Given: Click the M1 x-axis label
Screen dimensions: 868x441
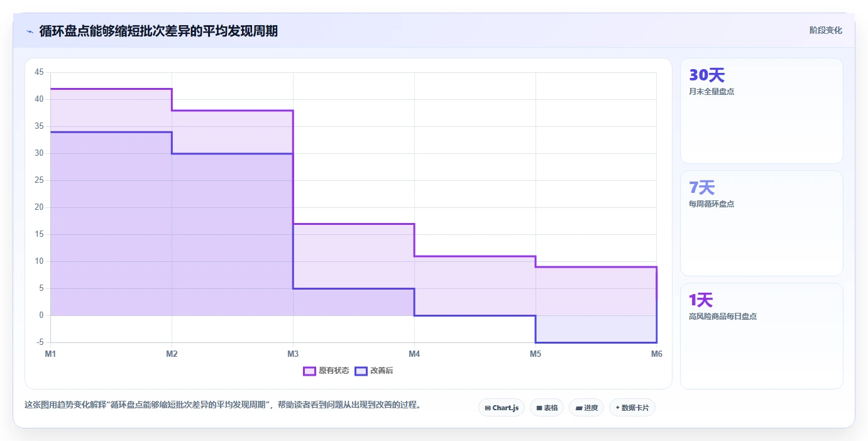Looking at the screenshot, I should [x=50, y=354].
